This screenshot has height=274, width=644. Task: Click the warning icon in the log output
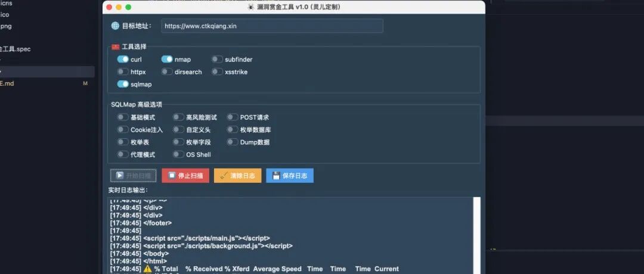[x=147, y=269]
